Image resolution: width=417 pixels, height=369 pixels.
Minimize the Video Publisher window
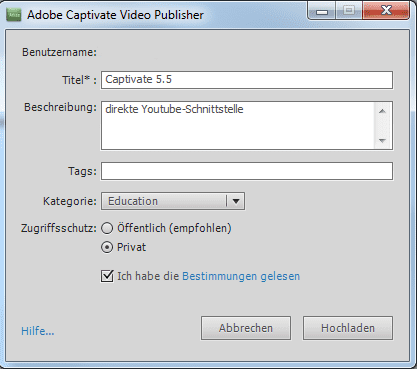click(x=322, y=11)
